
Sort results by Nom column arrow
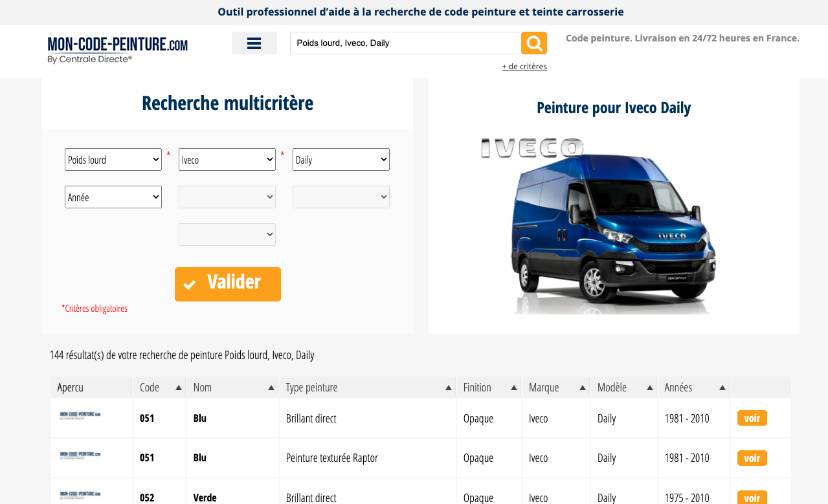pos(271,388)
